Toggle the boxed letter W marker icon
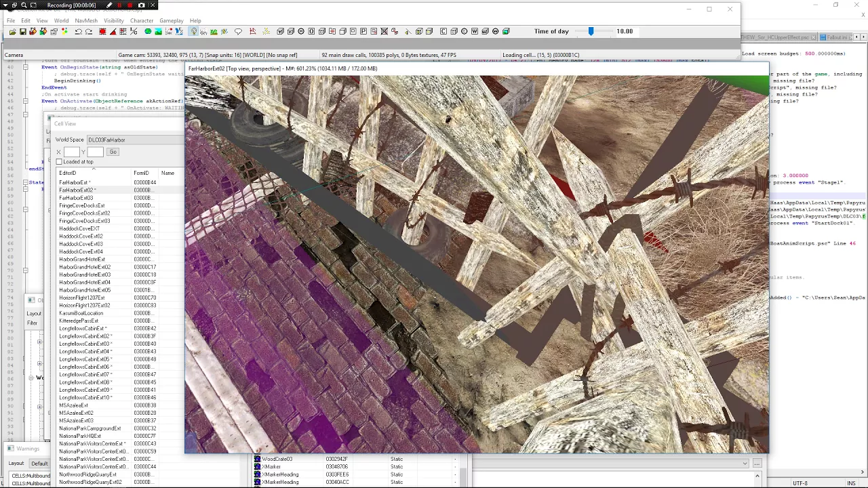Image resolution: width=868 pixels, height=488 pixels. (x=474, y=31)
